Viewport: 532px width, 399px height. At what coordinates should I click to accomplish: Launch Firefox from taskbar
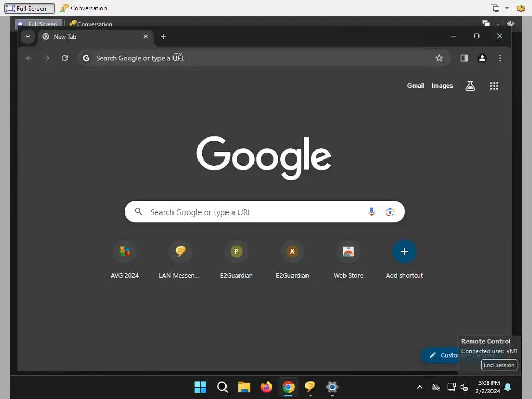point(267,387)
